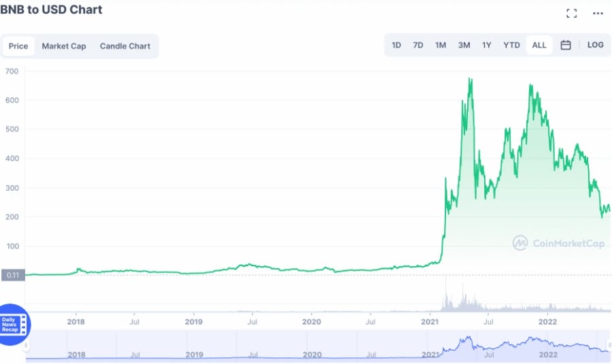Select the Candle Chart tab
This screenshot has width=612, height=364.
click(x=125, y=46)
